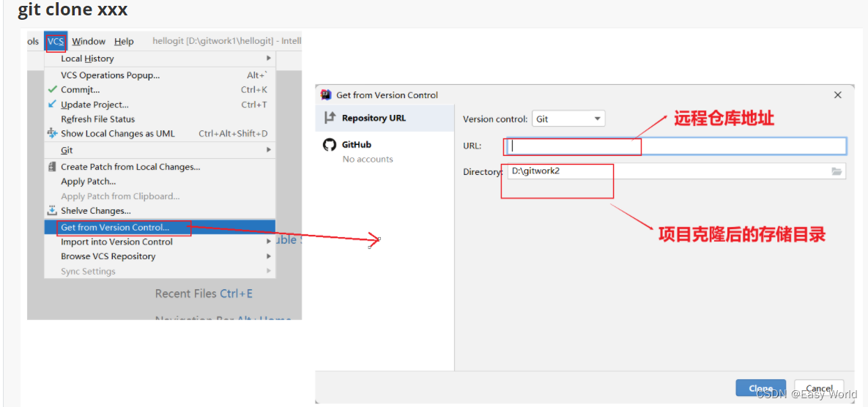Select Commit... menu entry text
Viewport: 868px width, 407px height.
pos(81,89)
